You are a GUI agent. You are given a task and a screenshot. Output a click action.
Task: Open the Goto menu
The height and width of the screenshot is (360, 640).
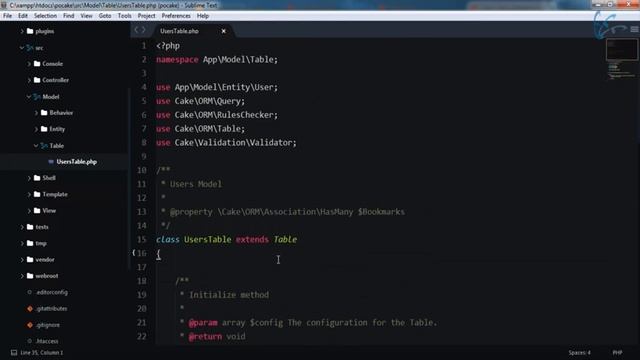[x=105, y=16]
